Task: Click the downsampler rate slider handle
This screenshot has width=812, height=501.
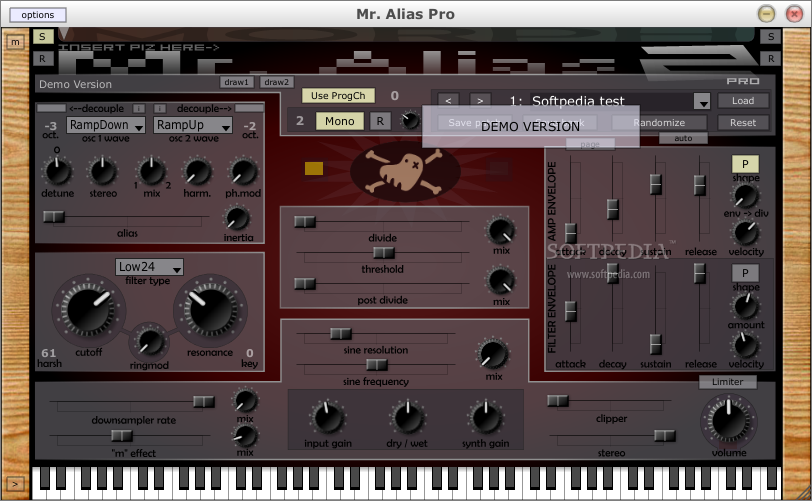Action: pyautogui.click(x=204, y=402)
